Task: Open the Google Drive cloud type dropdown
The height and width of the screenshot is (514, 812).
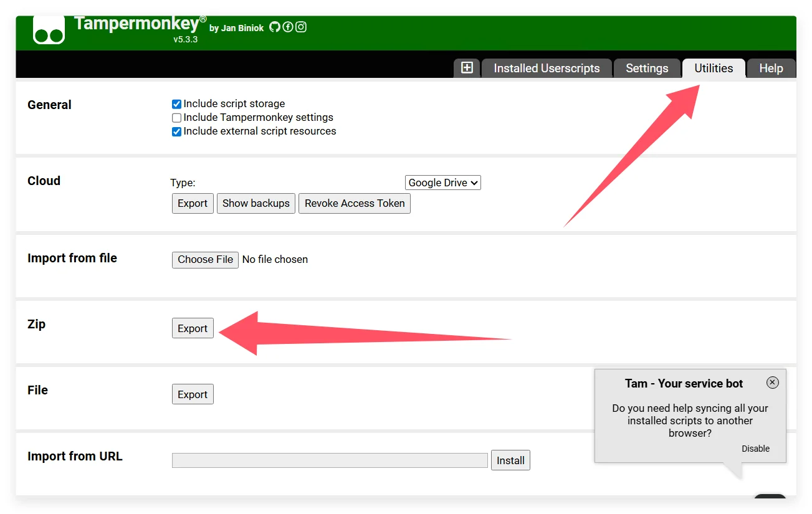Action: pyautogui.click(x=443, y=183)
